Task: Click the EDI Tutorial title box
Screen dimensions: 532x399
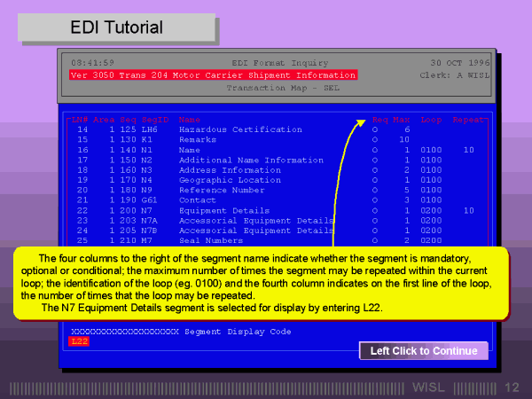Action: point(117,27)
